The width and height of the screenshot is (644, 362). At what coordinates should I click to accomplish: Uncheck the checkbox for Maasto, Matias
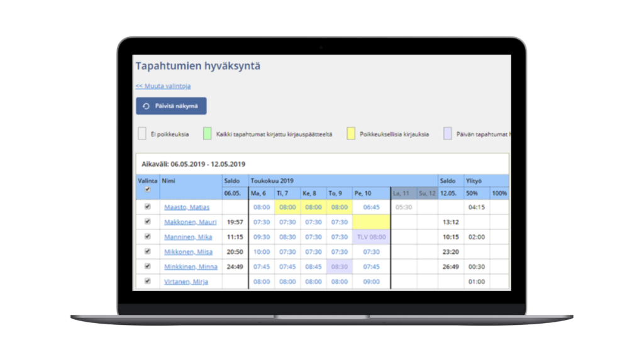[x=148, y=207]
